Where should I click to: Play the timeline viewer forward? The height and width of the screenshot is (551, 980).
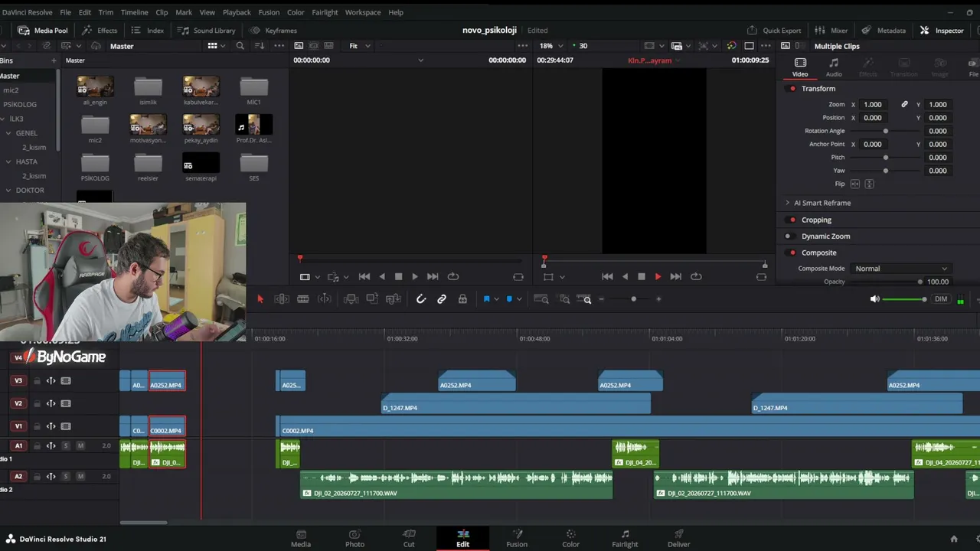point(658,276)
